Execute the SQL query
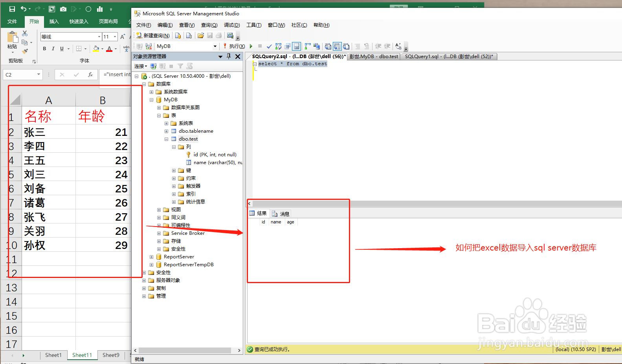 point(234,46)
